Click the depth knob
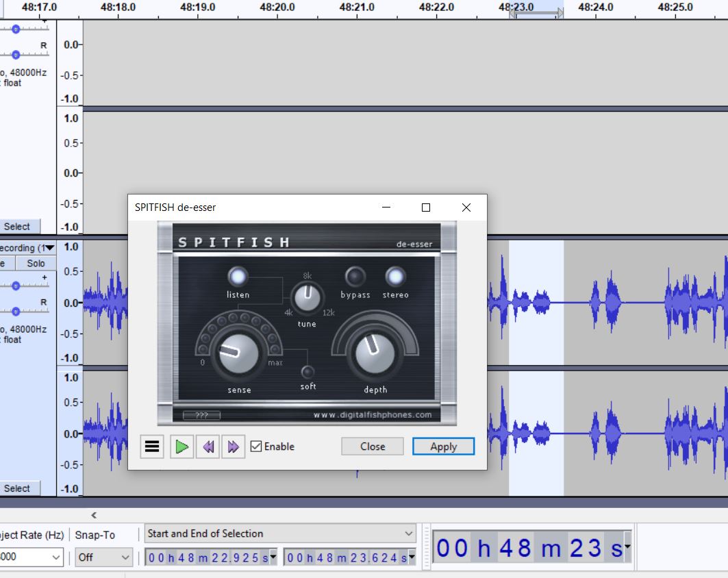 click(x=375, y=354)
